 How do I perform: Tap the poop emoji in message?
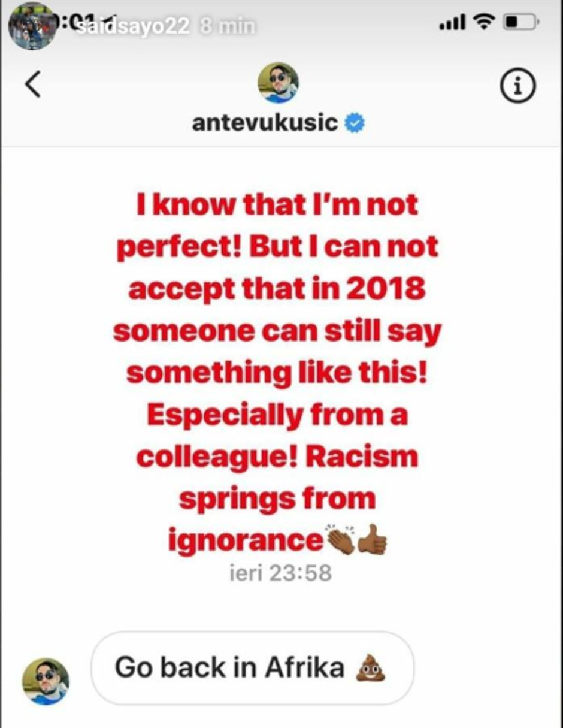tap(370, 666)
